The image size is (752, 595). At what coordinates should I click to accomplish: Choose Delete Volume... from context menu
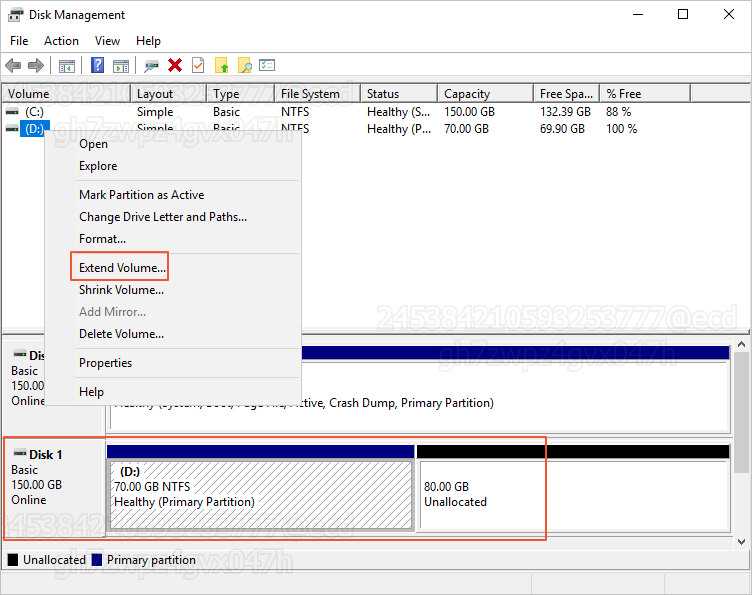173,334
